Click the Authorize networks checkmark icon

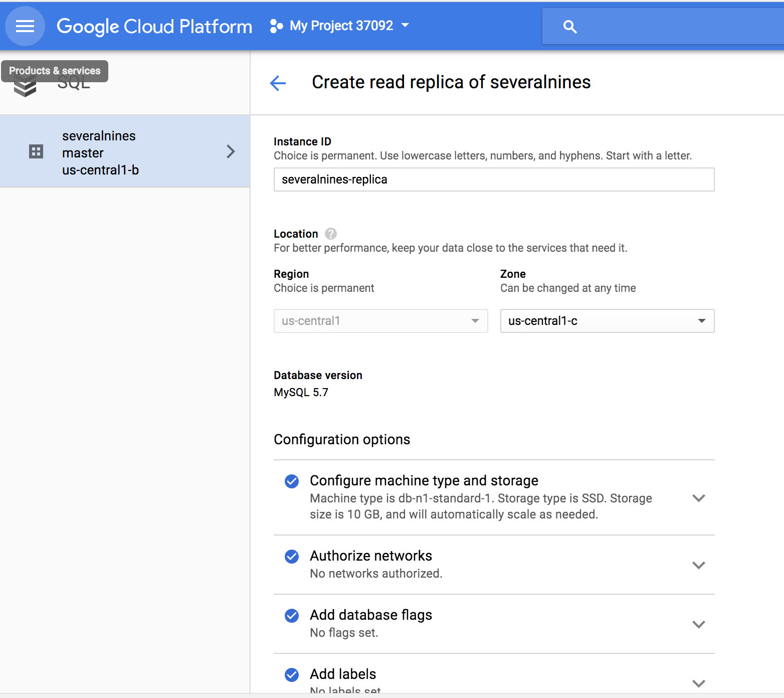pyautogui.click(x=292, y=557)
